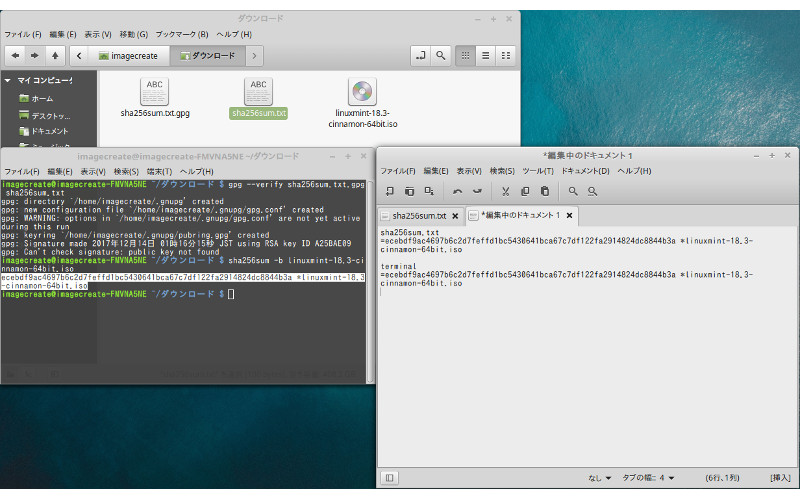Open terminal ヘルプ(H) menu

(x=196, y=171)
